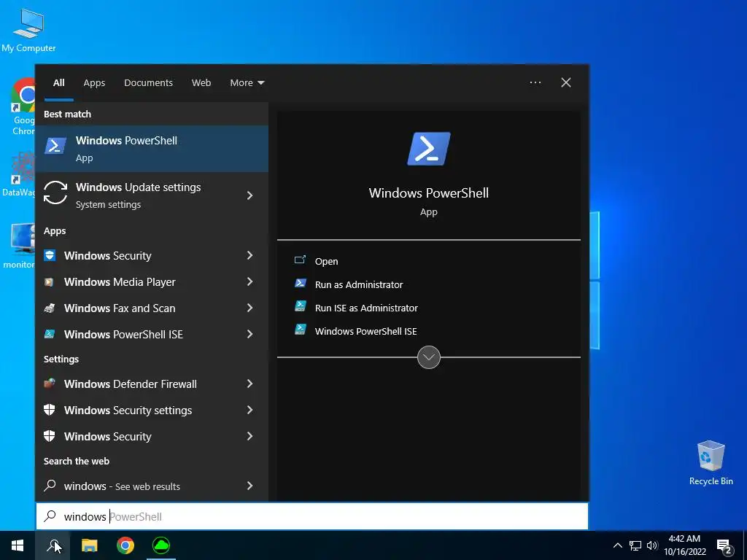This screenshot has width=747, height=560.
Task: Launch Chrome from the taskbar
Action: point(125,545)
